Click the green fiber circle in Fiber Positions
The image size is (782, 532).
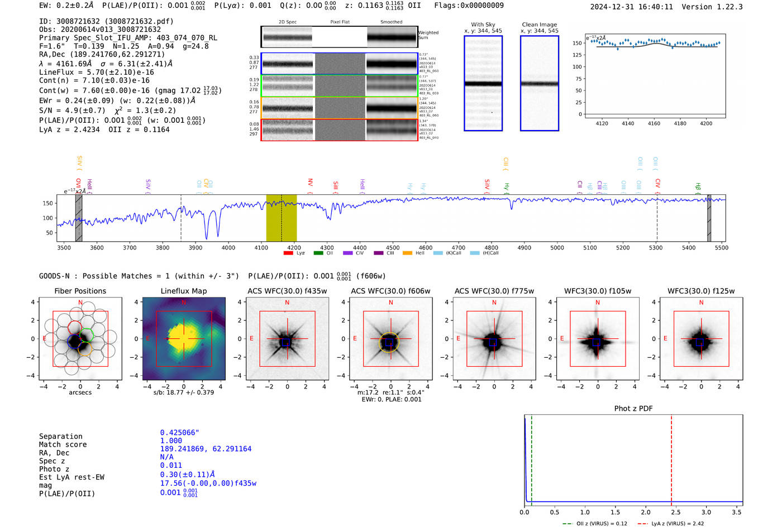(86, 336)
